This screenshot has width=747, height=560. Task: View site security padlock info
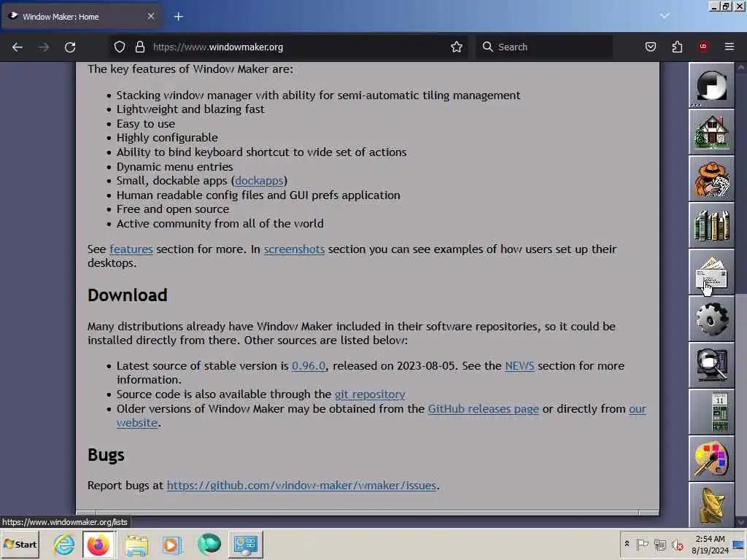pyautogui.click(x=139, y=47)
